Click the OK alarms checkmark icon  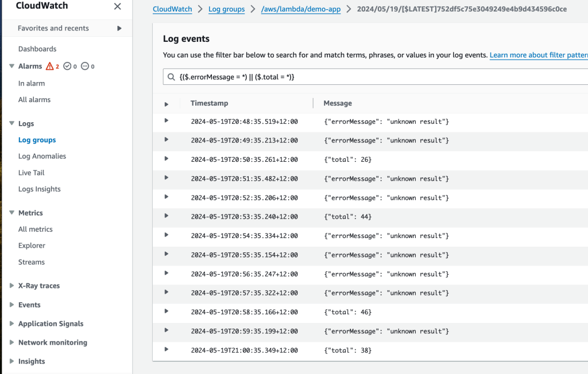tap(67, 66)
